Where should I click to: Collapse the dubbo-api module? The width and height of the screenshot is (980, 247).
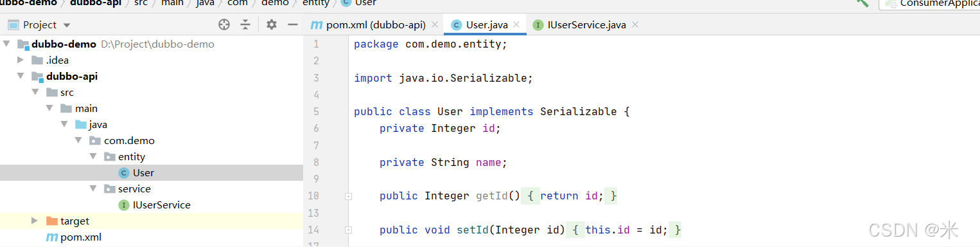tap(21, 77)
